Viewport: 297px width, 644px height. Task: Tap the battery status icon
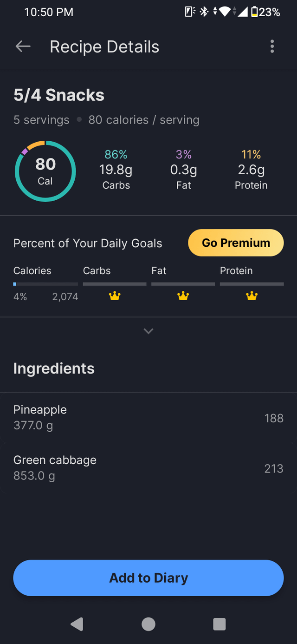point(254,12)
